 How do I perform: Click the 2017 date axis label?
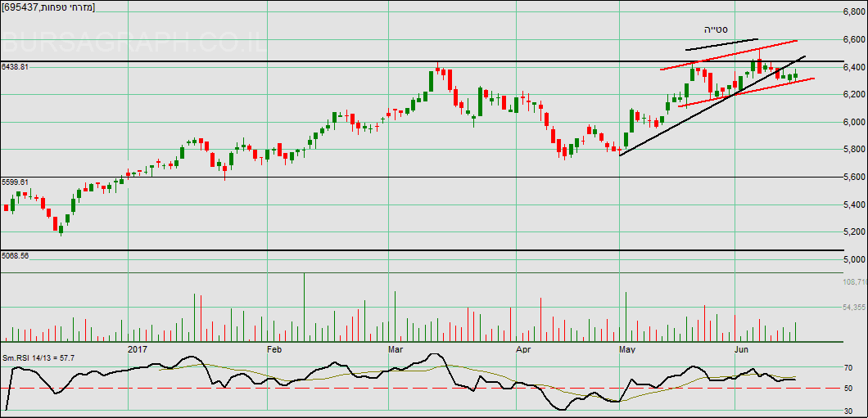tap(137, 349)
